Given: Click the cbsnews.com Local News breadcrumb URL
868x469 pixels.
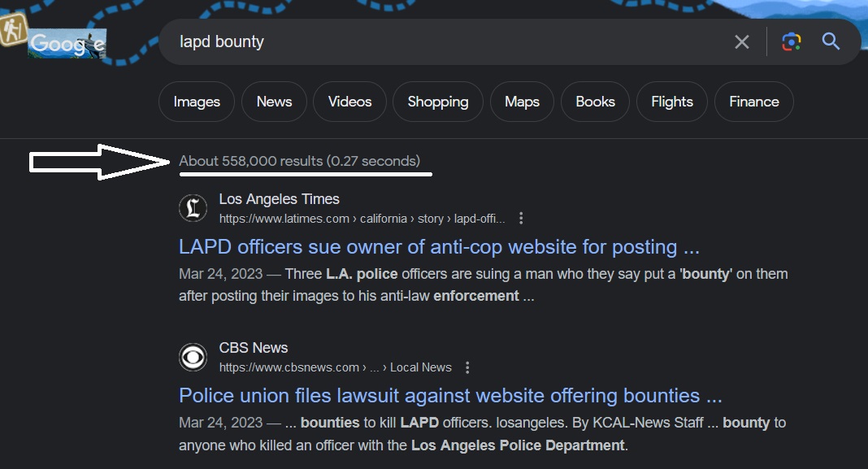Looking at the screenshot, I should pyautogui.click(x=336, y=367).
